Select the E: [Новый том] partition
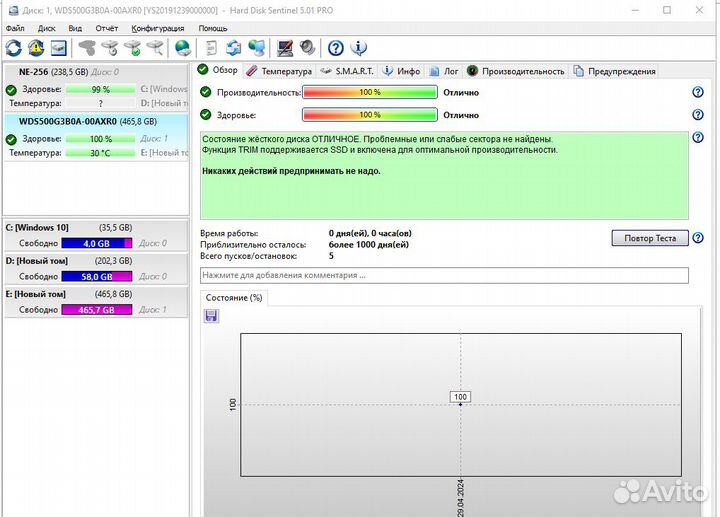 (x=96, y=302)
